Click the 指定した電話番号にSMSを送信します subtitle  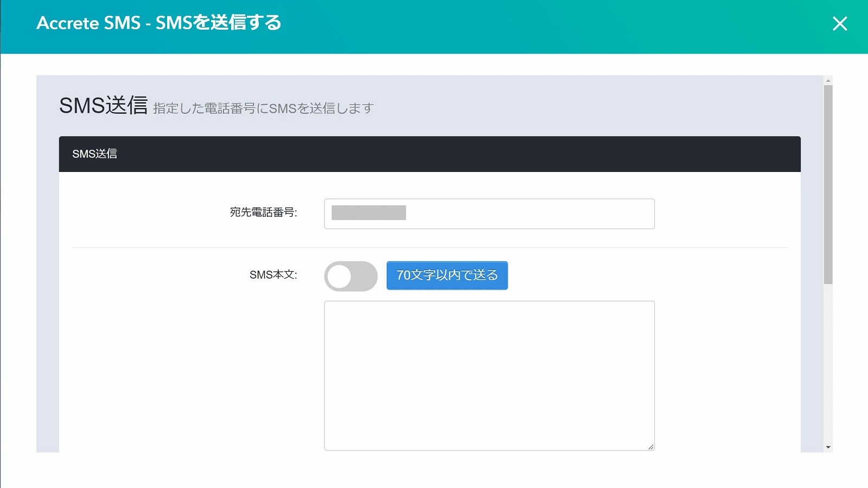[x=263, y=108]
